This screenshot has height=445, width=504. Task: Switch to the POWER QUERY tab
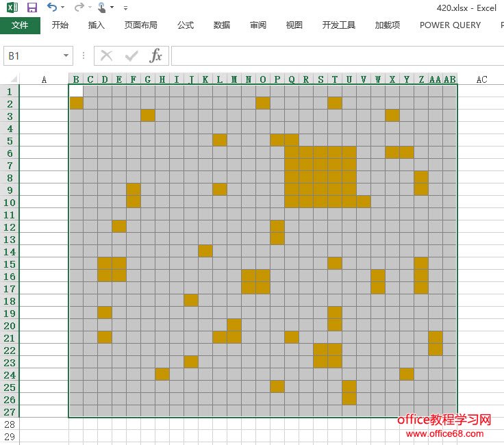click(x=450, y=25)
